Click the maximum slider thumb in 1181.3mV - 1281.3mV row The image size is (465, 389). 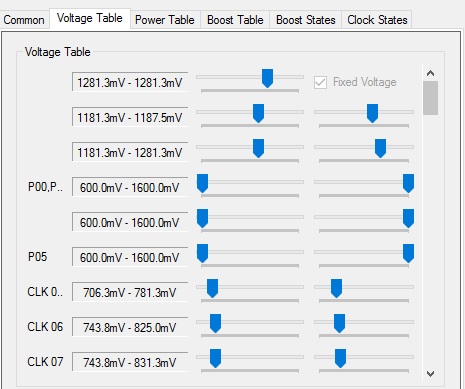coord(380,149)
